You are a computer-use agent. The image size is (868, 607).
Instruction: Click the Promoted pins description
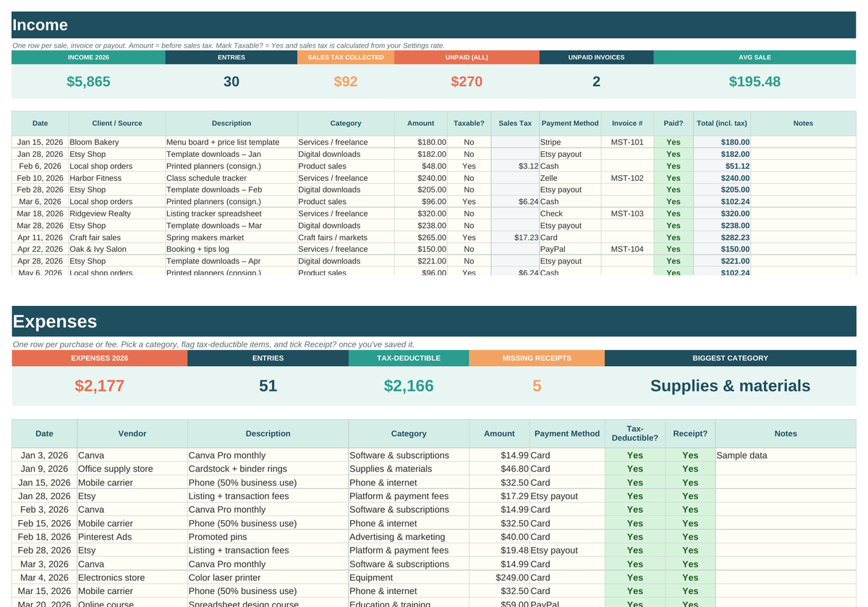268,537
